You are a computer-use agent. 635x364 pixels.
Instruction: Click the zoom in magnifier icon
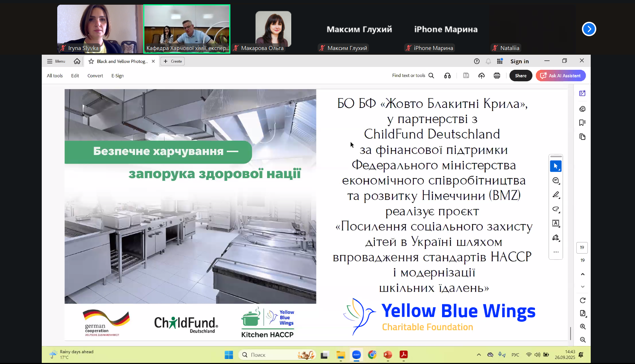(x=582, y=327)
